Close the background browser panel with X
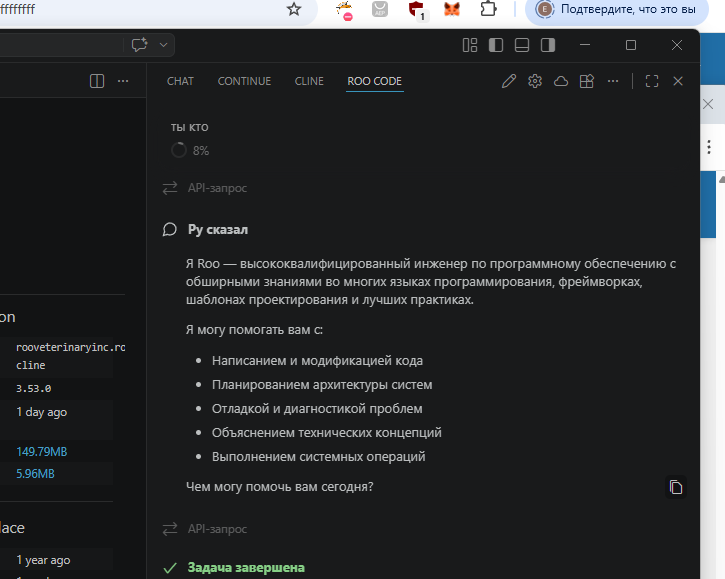 708,104
